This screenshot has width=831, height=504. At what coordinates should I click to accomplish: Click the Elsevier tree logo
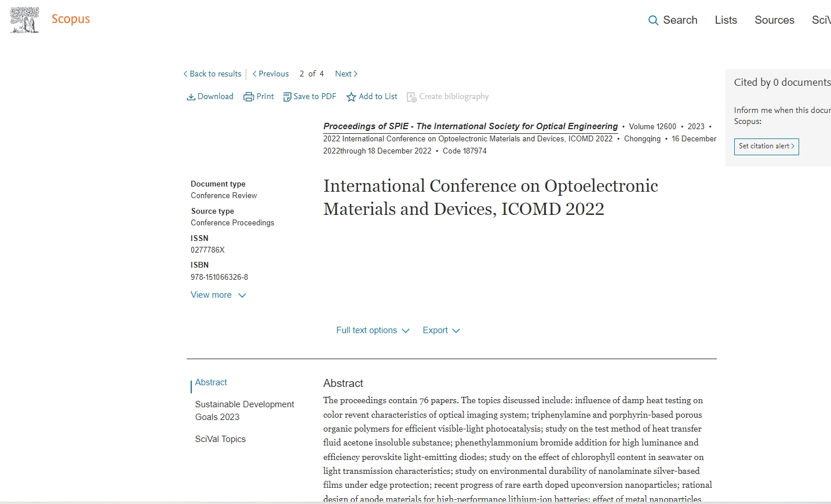pos(24,20)
